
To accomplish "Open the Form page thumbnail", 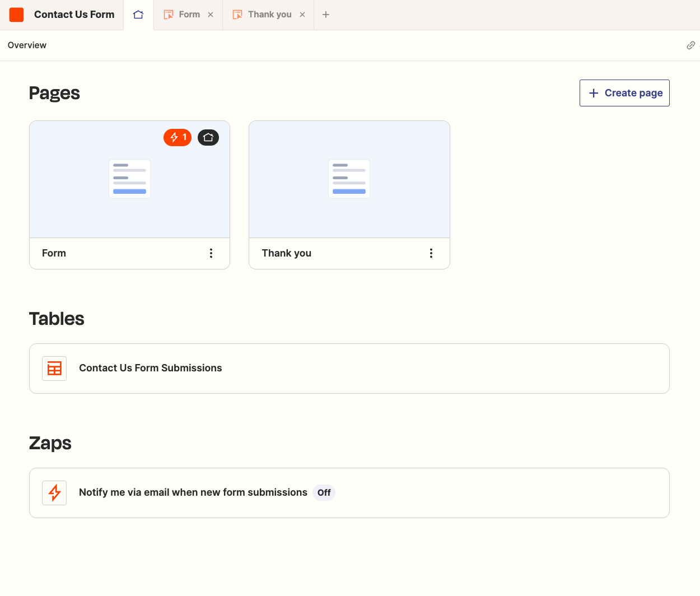I will 130,179.
